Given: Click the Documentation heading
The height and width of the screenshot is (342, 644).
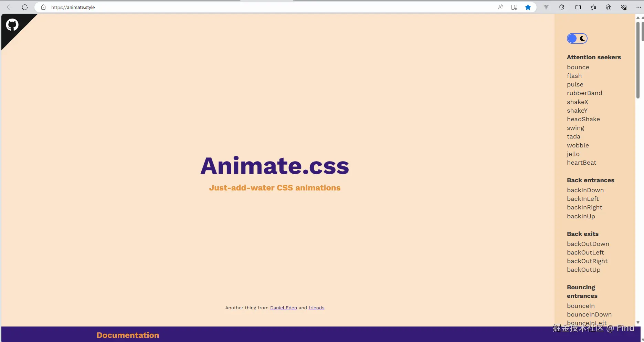Looking at the screenshot, I should point(128,335).
